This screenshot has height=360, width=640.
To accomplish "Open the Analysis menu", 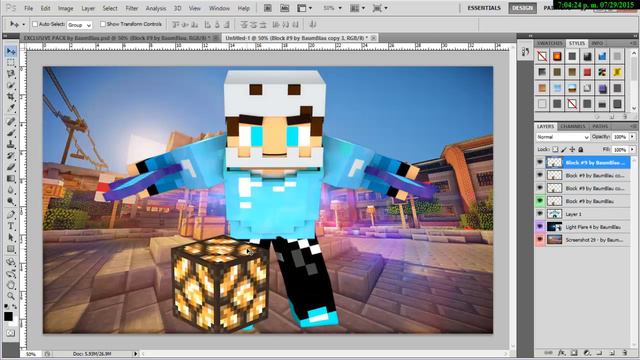I will pyautogui.click(x=156, y=8).
